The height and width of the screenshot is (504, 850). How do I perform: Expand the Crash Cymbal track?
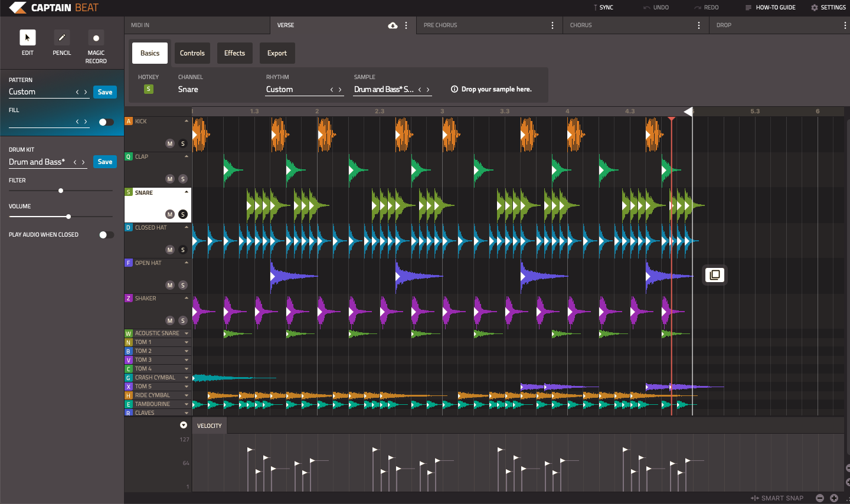click(187, 378)
